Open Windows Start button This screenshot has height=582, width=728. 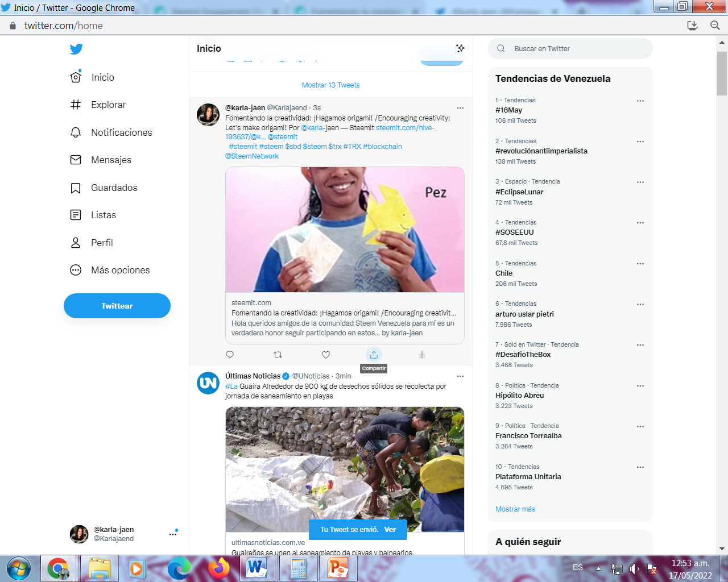[19, 568]
